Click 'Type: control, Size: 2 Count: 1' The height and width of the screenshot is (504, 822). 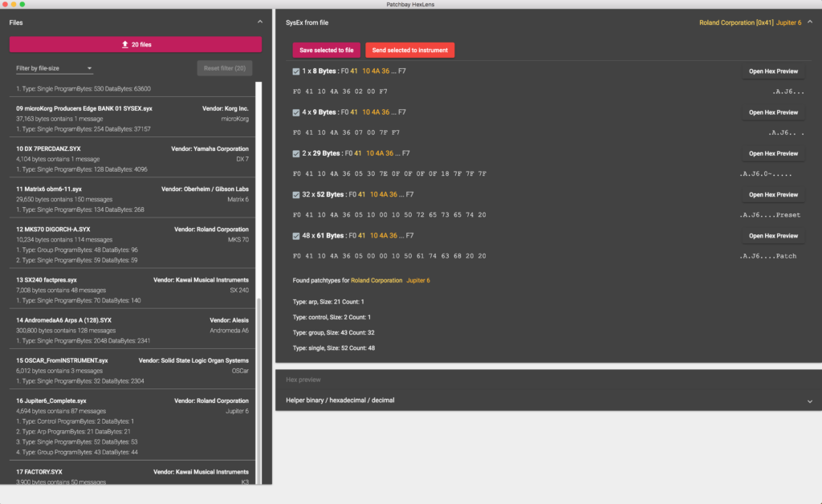332,317
